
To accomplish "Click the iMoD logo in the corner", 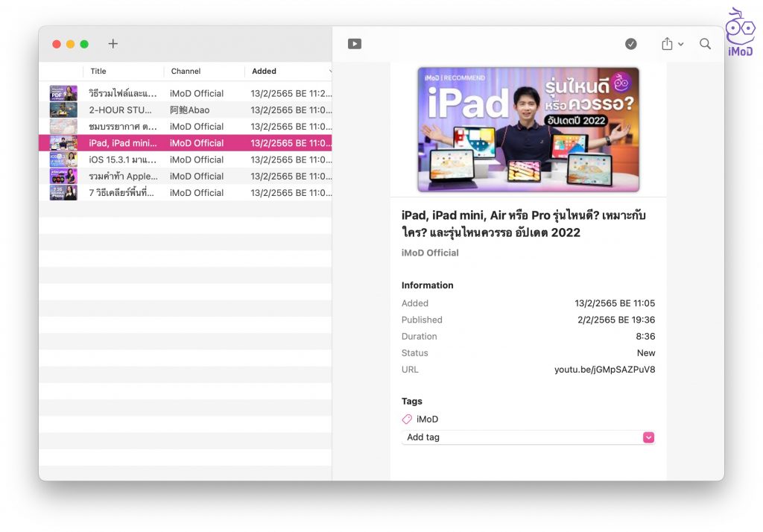I will point(739,32).
